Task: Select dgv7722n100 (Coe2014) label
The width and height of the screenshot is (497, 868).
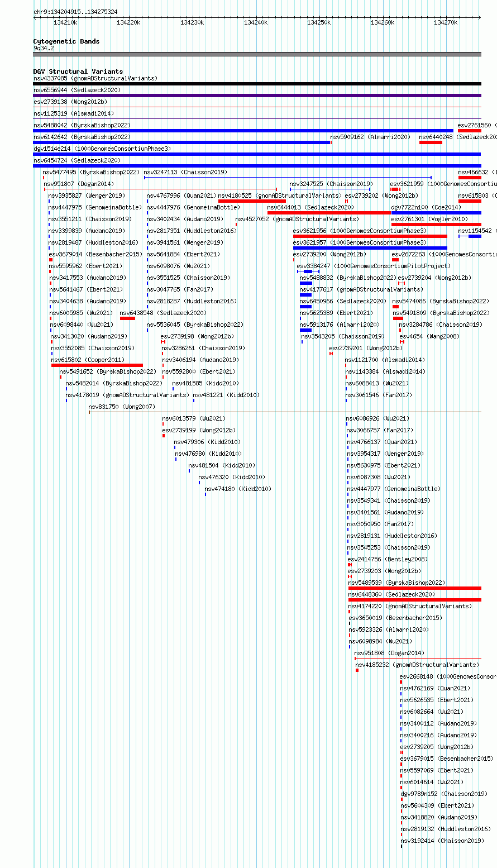Action: [x=427, y=207]
